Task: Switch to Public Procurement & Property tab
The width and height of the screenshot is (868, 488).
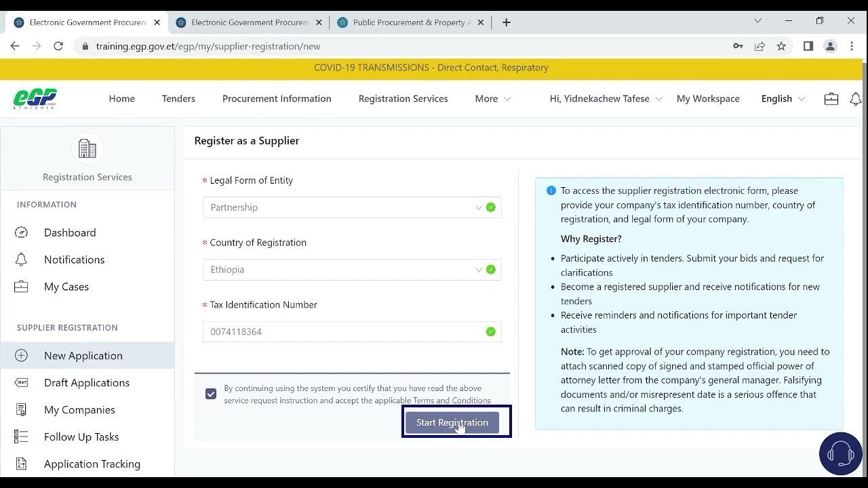Action: pyautogui.click(x=410, y=22)
